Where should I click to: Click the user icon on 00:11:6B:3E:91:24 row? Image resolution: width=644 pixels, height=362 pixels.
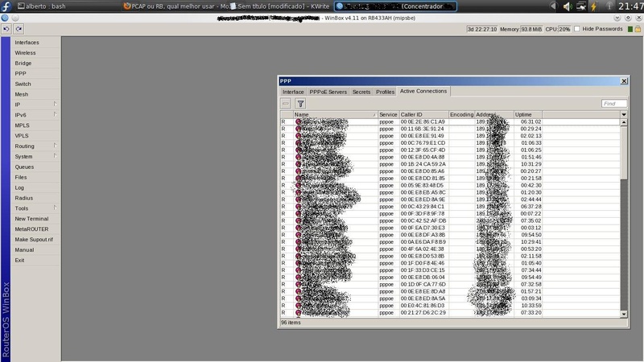[x=298, y=129]
